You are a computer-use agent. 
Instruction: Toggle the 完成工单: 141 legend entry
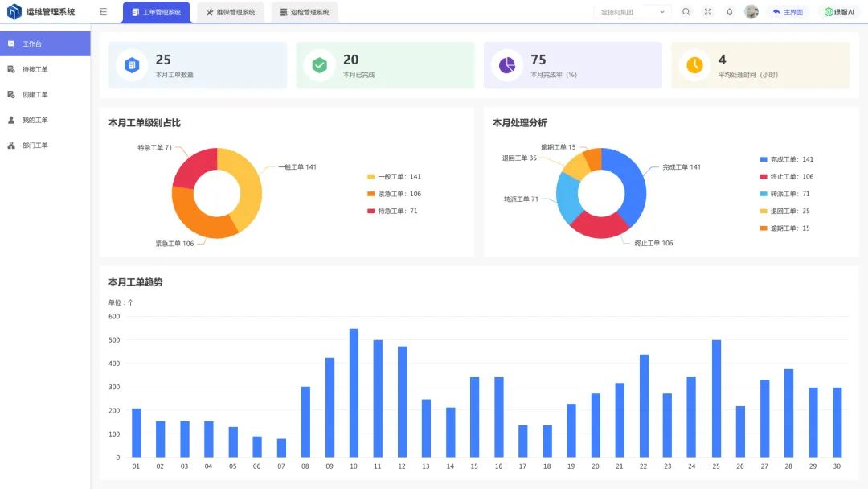[787, 159]
